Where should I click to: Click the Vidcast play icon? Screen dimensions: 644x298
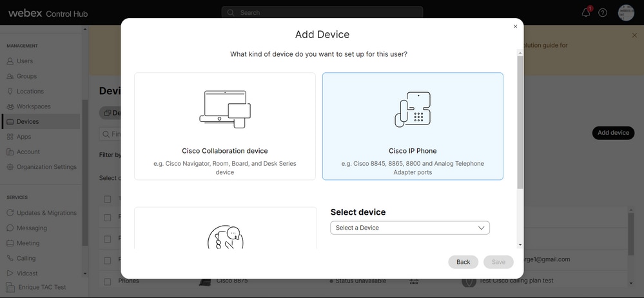[x=10, y=273]
